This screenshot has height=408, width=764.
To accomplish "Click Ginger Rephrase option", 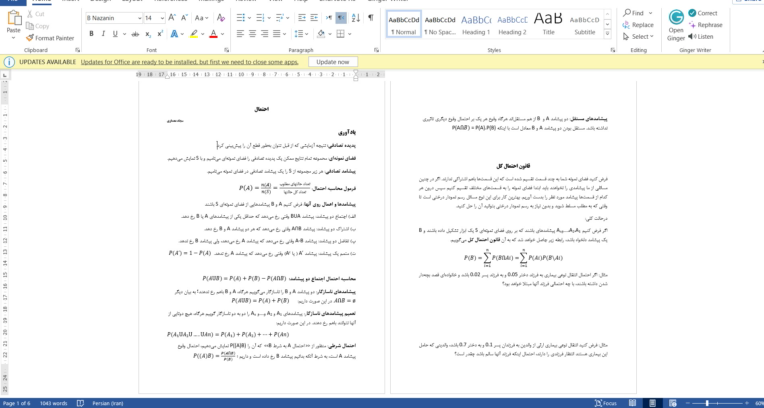I will pyautogui.click(x=706, y=25).
